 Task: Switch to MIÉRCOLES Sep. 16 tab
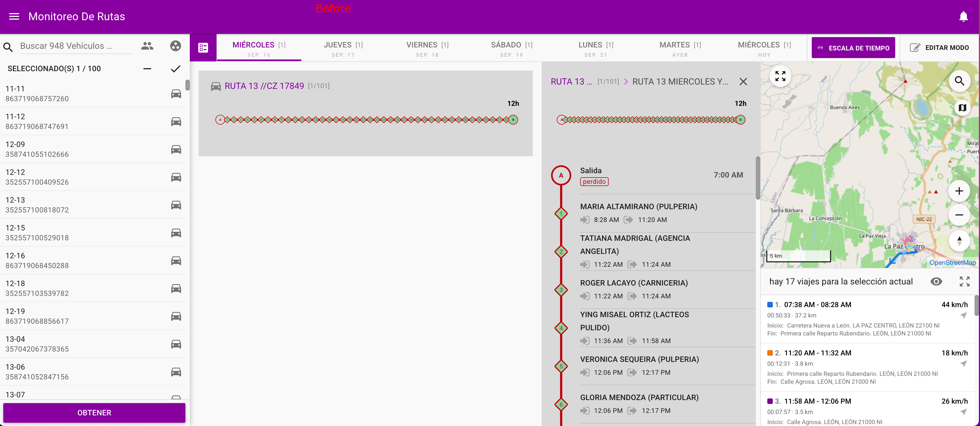click(259, 48)
